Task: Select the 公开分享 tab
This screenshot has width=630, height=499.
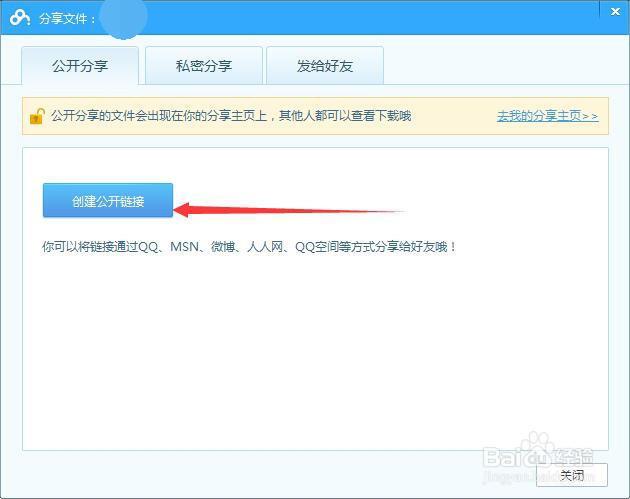Action: (80, 66)
